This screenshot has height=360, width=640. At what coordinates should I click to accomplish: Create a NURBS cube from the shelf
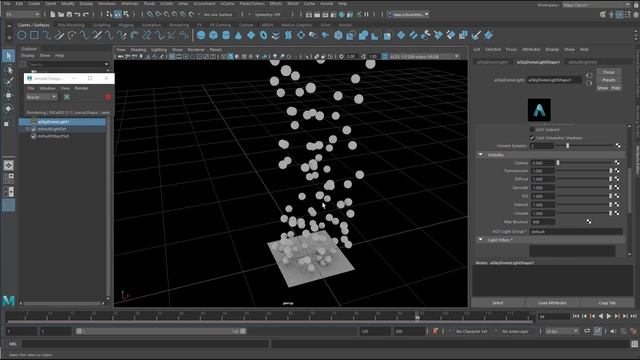pos(213,36)
